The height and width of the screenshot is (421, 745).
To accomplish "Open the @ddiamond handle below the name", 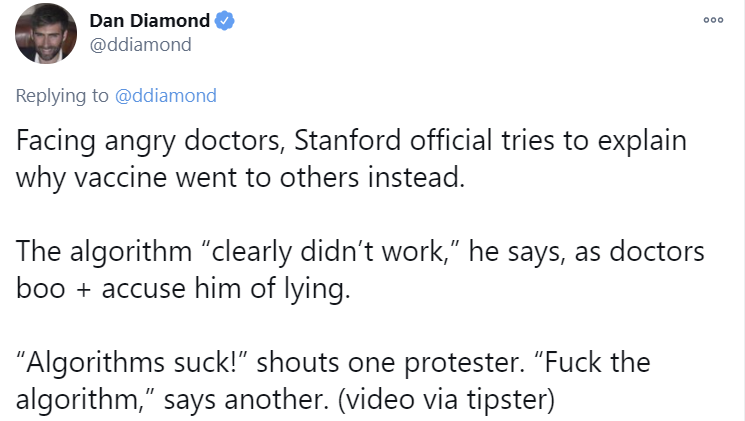I will tap(141, 45).
